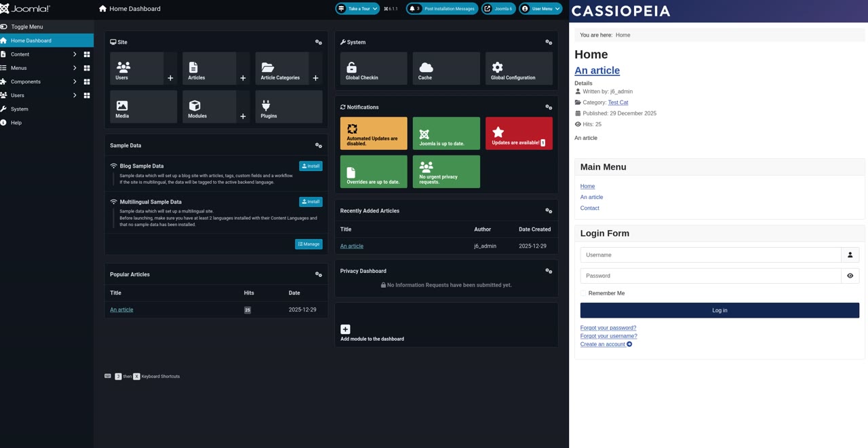This screenshot has height=448, width=868.
Task: Click Overrides are up to date tile
Action: [x=374, y=172]
